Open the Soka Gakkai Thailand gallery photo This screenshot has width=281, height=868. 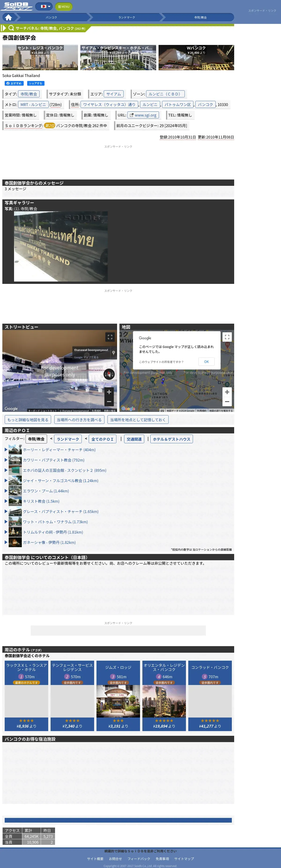click(x=61, y=246)
